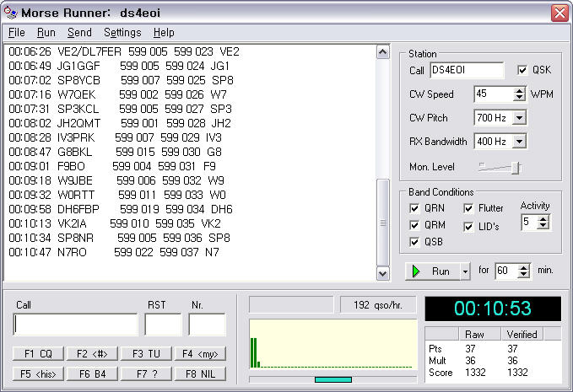Select the G8BKL log entry
The width and height of the screenshot is (573, 392).
click(x=115, y=152)
